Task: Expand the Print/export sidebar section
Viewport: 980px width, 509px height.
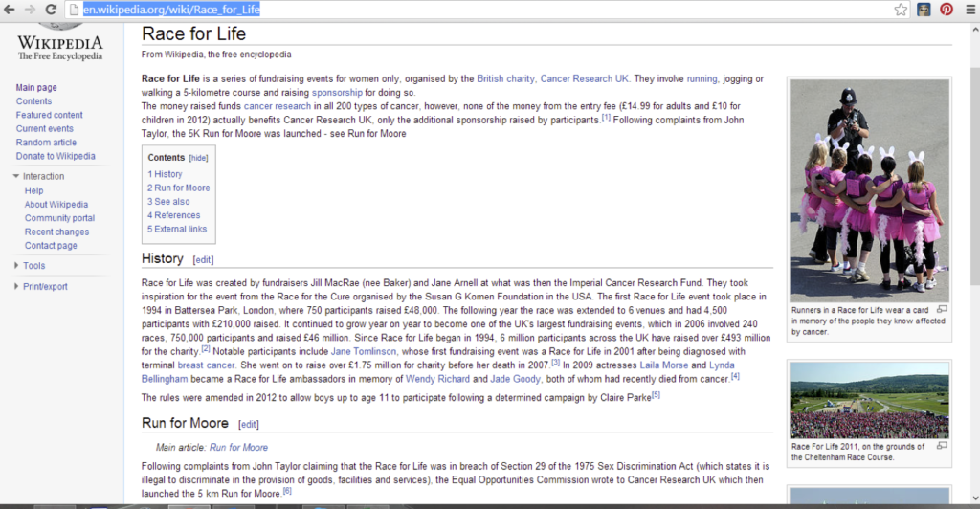Action: [x=16, y=286]
